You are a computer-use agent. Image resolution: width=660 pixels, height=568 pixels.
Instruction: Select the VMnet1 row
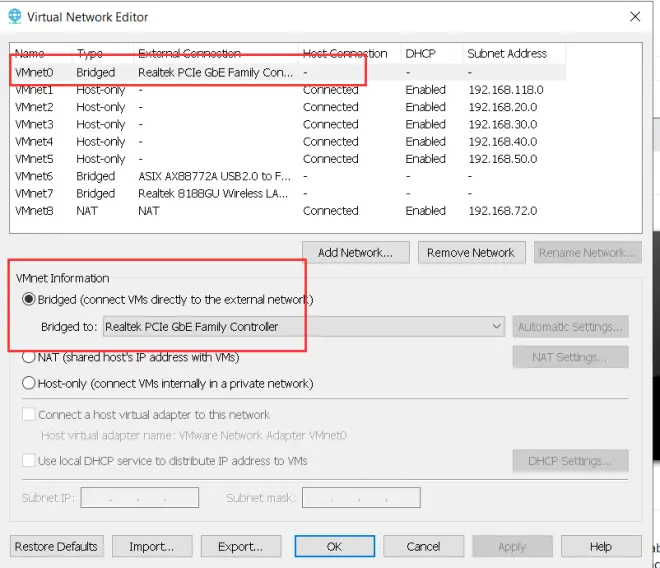click(287, 90)
